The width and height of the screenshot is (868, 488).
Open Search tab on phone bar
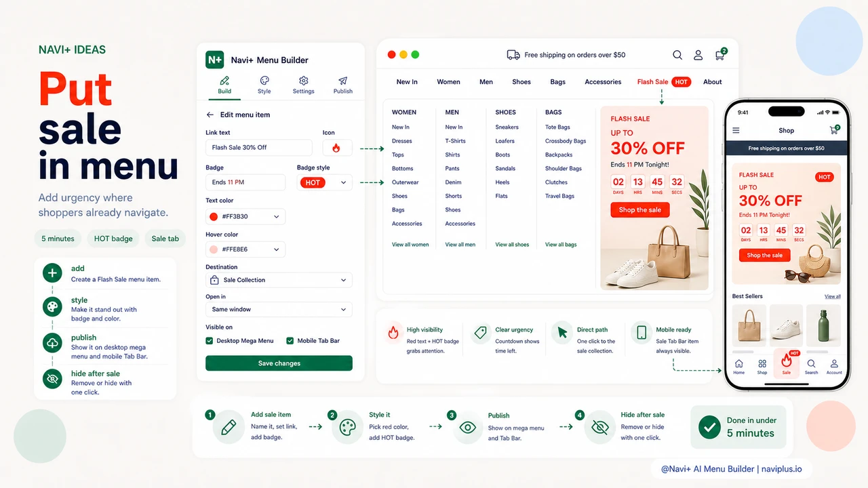[811, 367]
